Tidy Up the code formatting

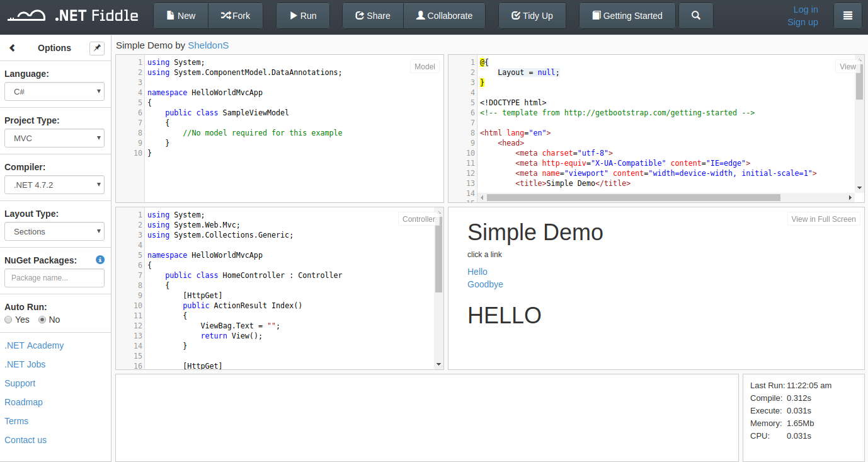532,16
